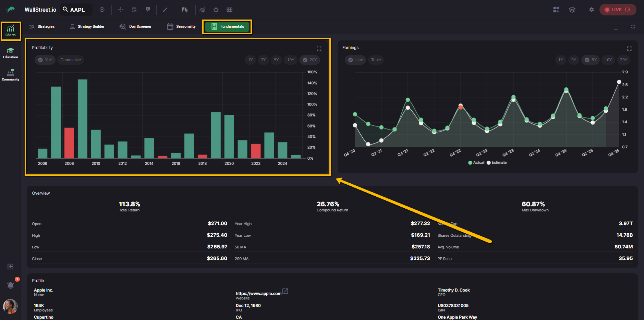The image size is (644, 320).
Task: Add AAPL to favorites with star icon
Action: [216, 10]
